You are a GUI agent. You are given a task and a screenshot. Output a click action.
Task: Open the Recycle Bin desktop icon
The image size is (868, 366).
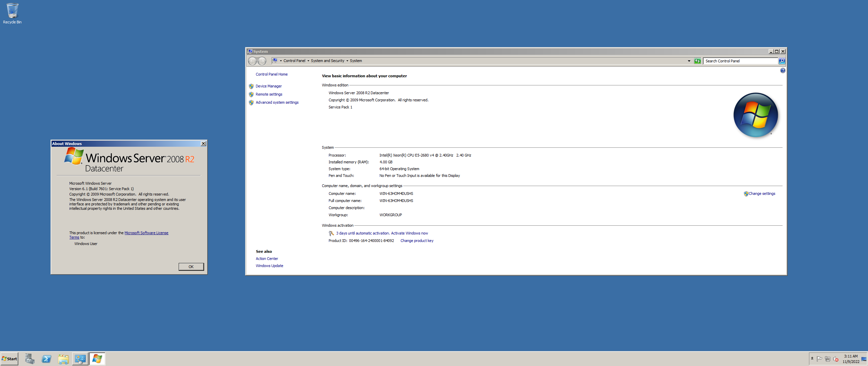tap(12, 14)
